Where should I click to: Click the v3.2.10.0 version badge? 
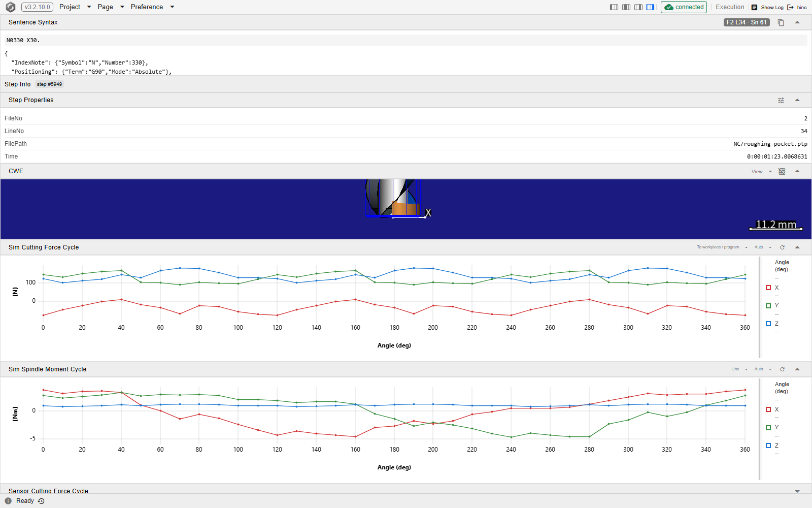click(37, 7)
